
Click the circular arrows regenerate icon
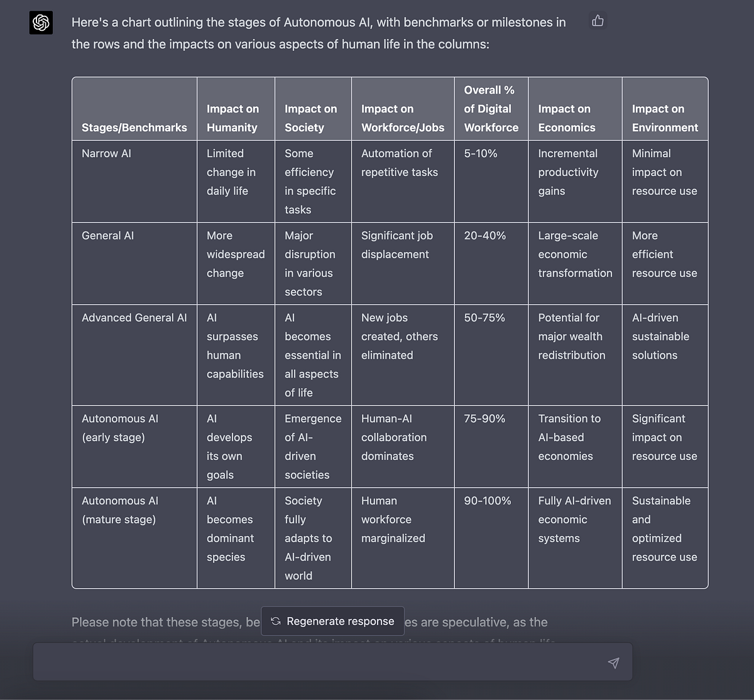275,621
